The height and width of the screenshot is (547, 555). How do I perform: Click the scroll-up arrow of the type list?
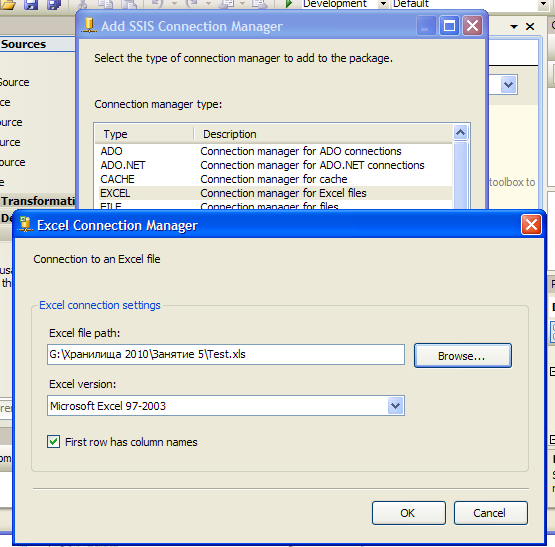coord(460,133)
